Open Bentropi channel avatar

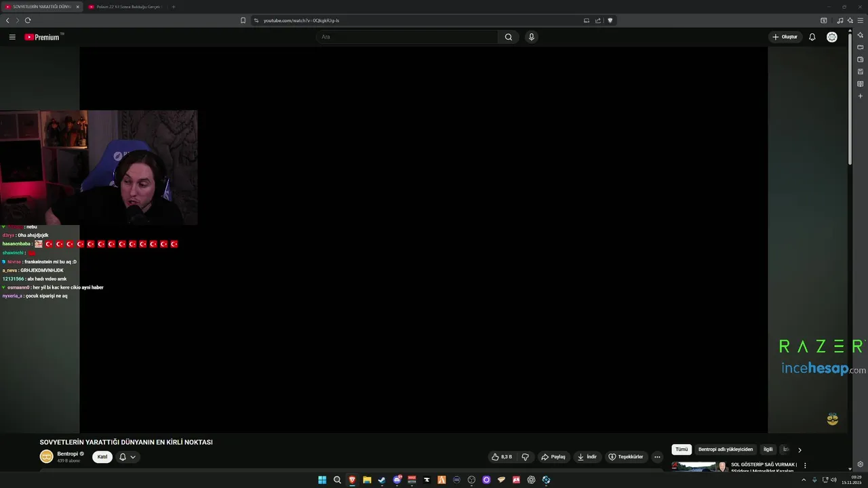pyautogui.click(x=46, y=457)
